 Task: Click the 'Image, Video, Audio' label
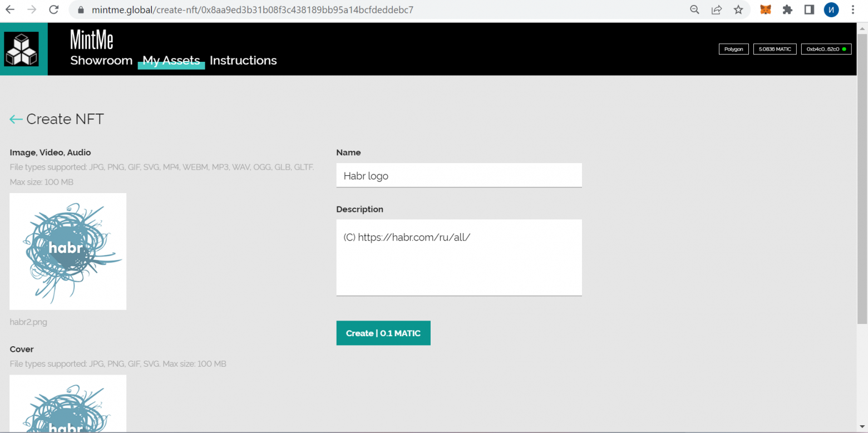point(51,152)
